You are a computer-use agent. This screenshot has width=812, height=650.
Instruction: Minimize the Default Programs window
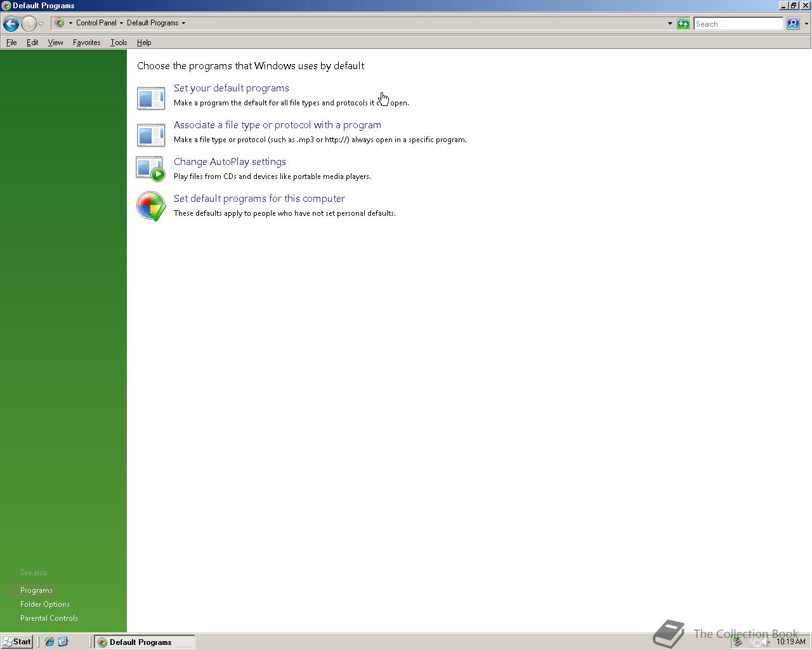tap(784, 5)
